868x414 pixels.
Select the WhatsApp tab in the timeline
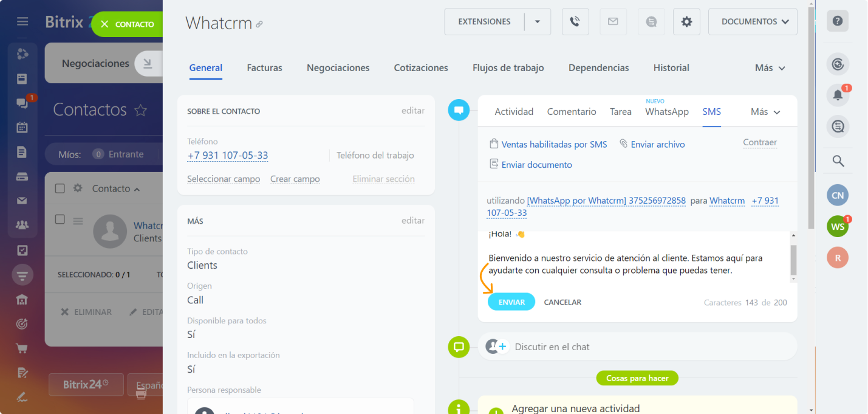click(667, 112)
